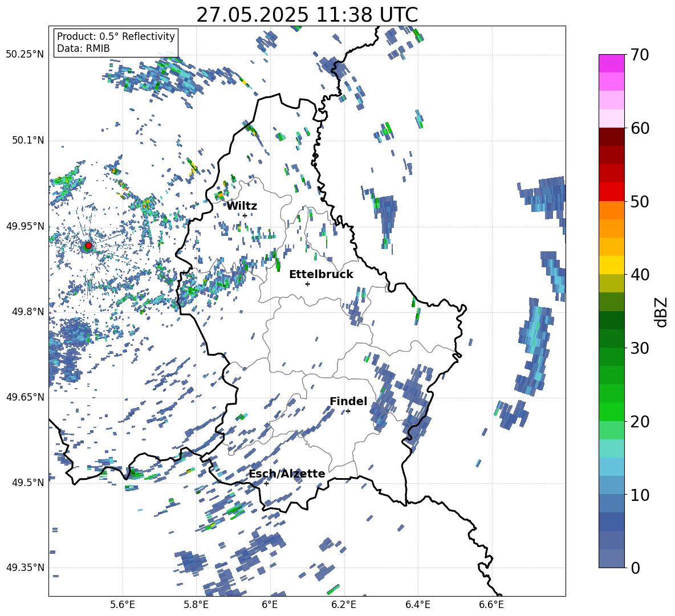Click the 30 colorbar tick label
Image resolution: width=675 pixels, height=616 pixels.
point(639,348)
